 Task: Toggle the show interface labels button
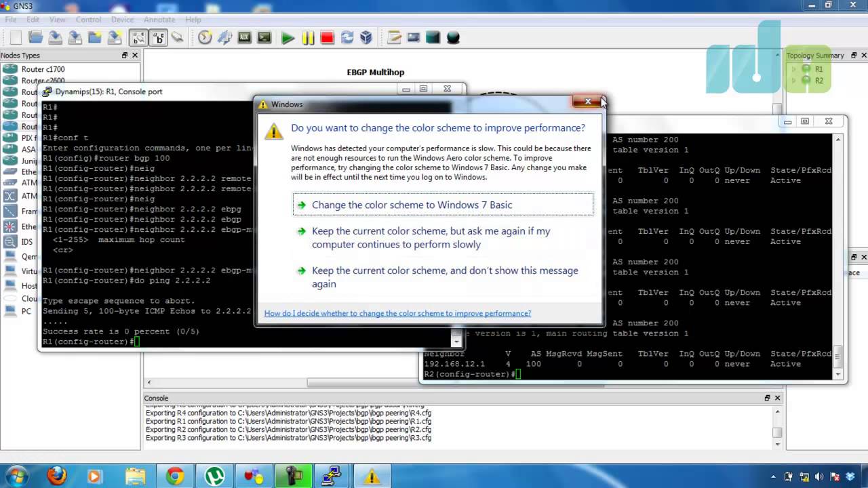click(x=138, y=38)
